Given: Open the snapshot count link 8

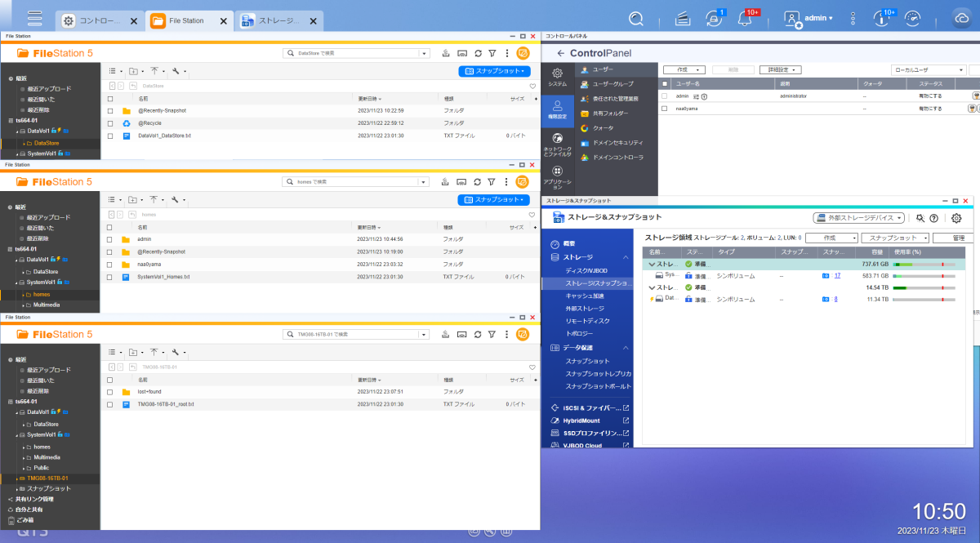Looking at the screenshot, I should (835, 299).
